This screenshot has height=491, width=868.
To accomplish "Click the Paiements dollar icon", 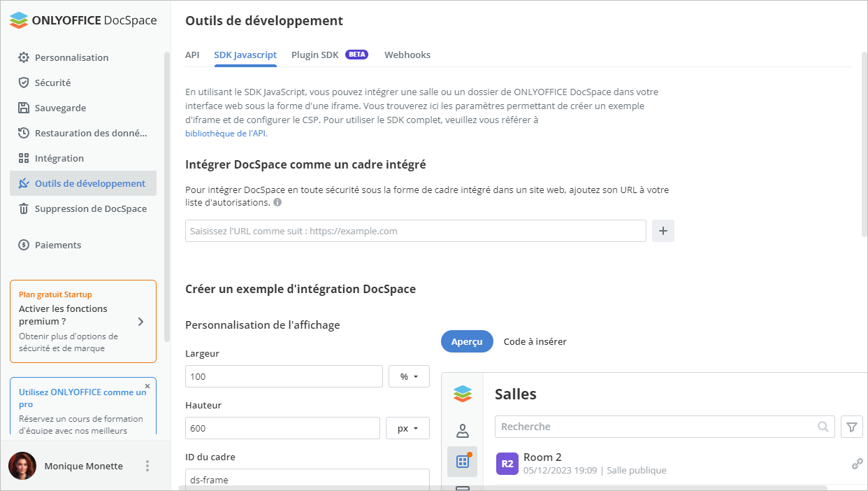I will point(24,245).
